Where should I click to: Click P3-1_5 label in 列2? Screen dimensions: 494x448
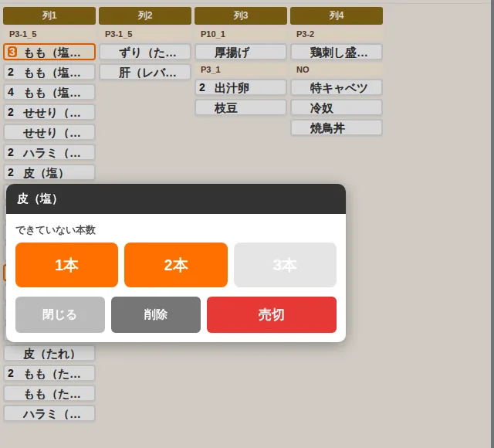(x=118, y=34)
